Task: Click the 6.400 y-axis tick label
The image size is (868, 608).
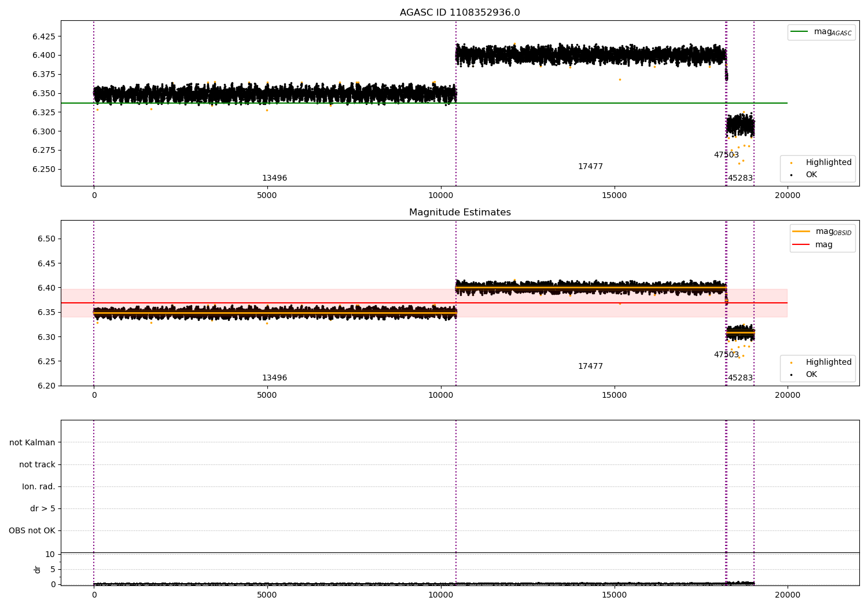Action: click(44, 56)
